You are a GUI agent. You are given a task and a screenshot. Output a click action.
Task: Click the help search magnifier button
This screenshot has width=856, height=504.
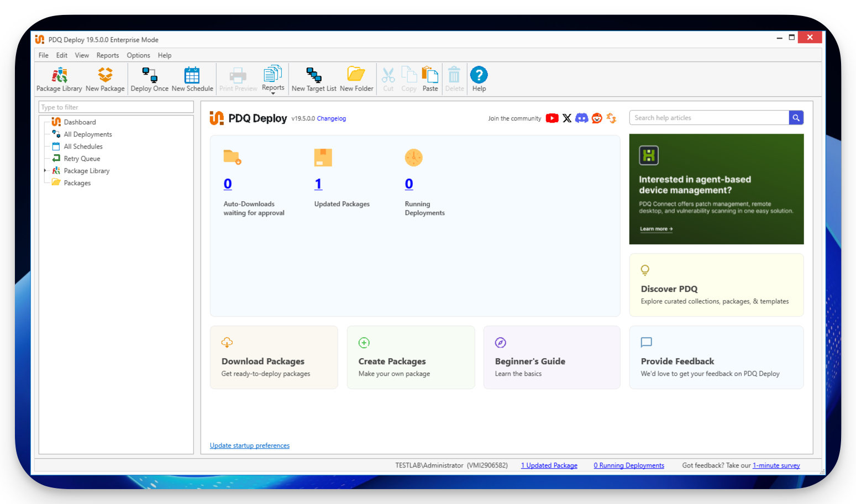tap(796, 118)
